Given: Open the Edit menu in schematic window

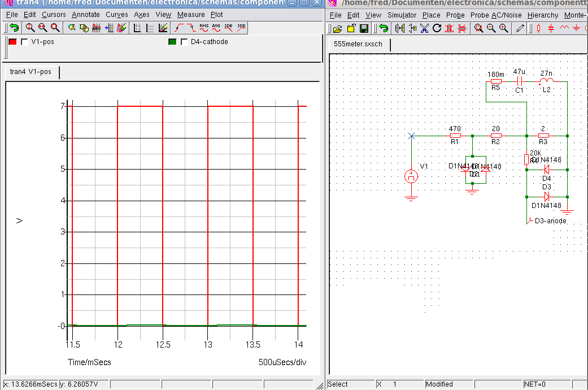Looking at the screenshot, I should pyautogui.click(x=353, y=15).
